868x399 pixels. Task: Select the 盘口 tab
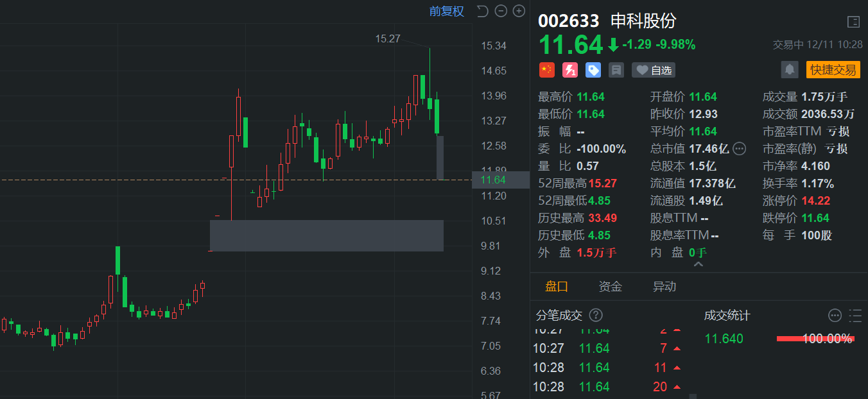(x=557, y=287)
